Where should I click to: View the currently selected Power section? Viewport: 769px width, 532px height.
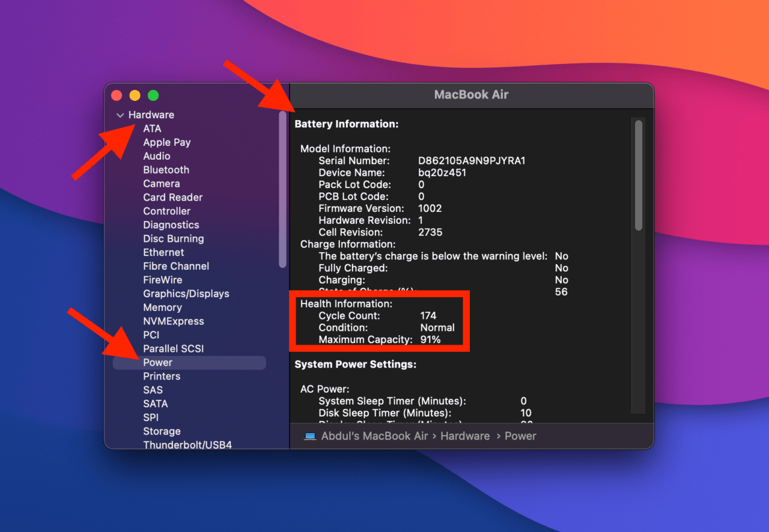[x=157, y=362]
